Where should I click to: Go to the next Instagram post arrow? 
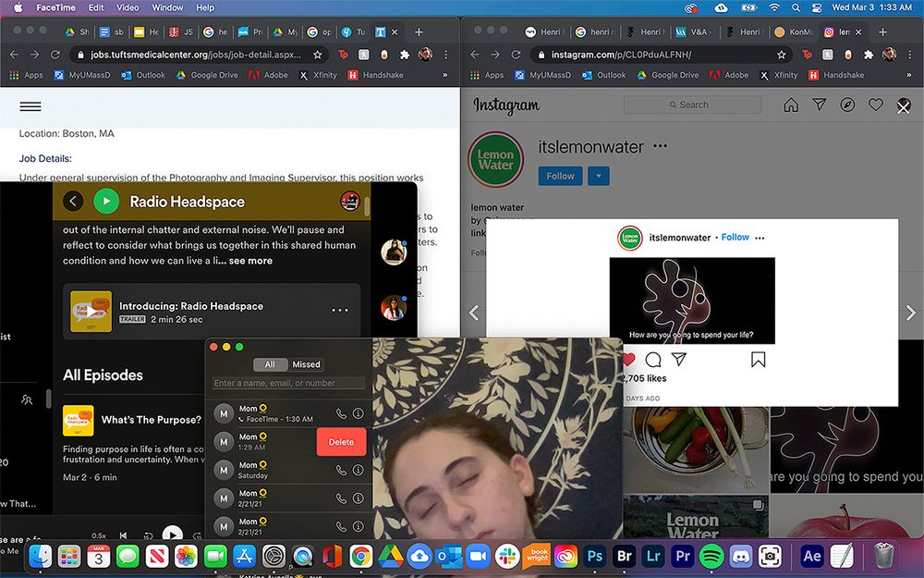click(x=910, y=313)
